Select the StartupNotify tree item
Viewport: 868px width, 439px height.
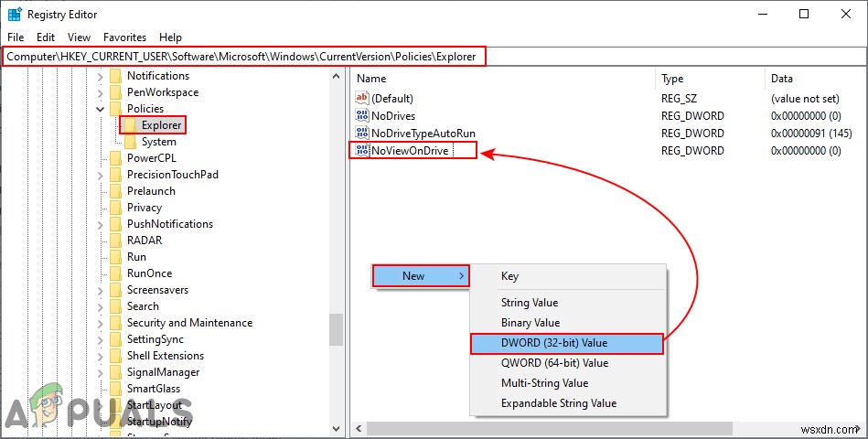click(x=159, y=422)
